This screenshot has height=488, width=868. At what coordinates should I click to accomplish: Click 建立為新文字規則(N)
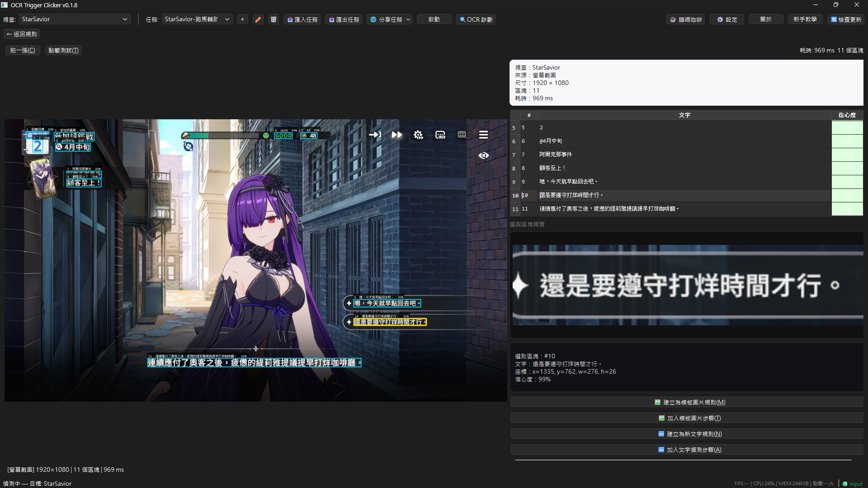[x=687, y=434]
